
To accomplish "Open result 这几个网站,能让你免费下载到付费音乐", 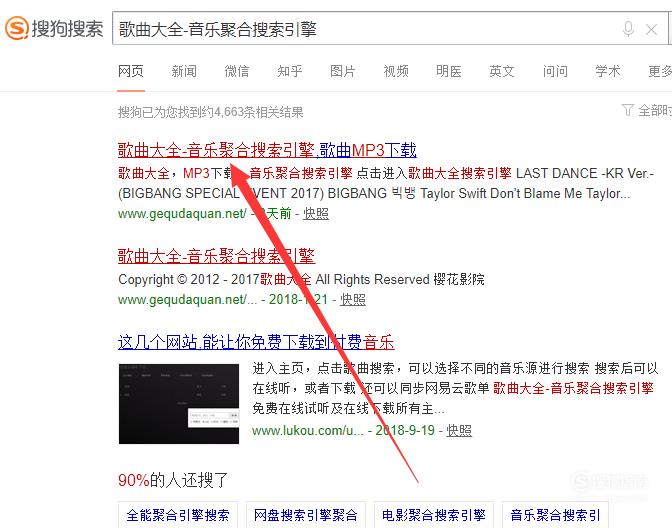I will [256, 342].
